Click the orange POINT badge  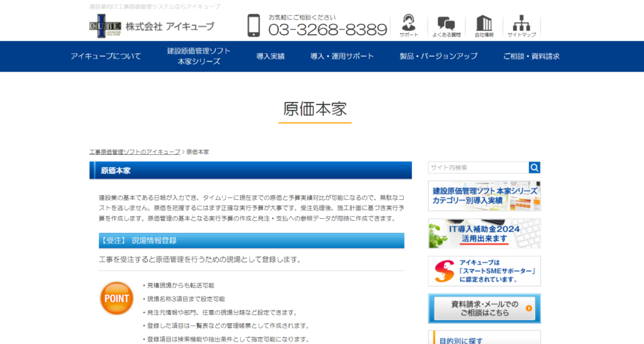click(116, 299)
